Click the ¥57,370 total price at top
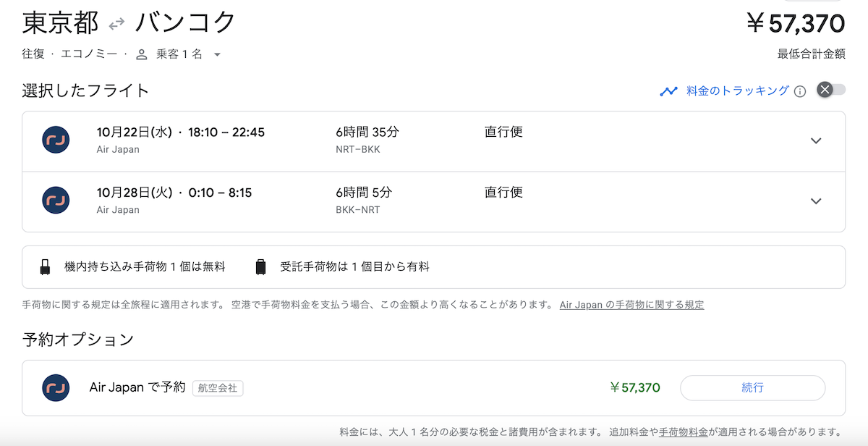 click(x=796, y=23)
